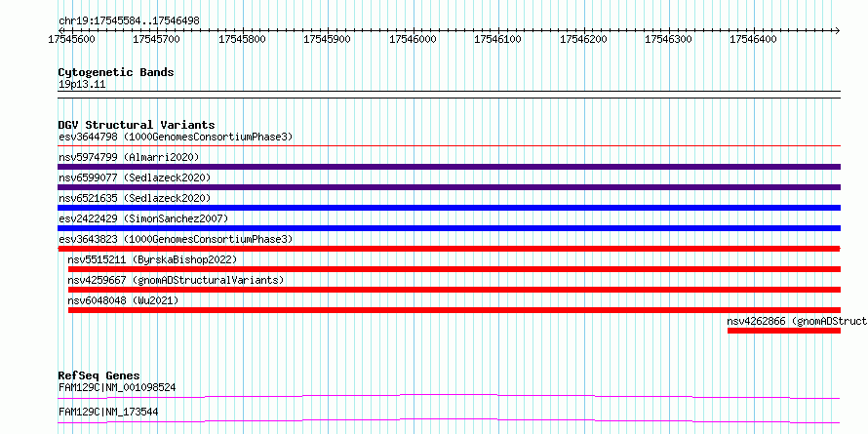This screenshot has height=434, width=868.
Task: Click the 17546100 ruler tick label
Action: (x=498, y=39)
